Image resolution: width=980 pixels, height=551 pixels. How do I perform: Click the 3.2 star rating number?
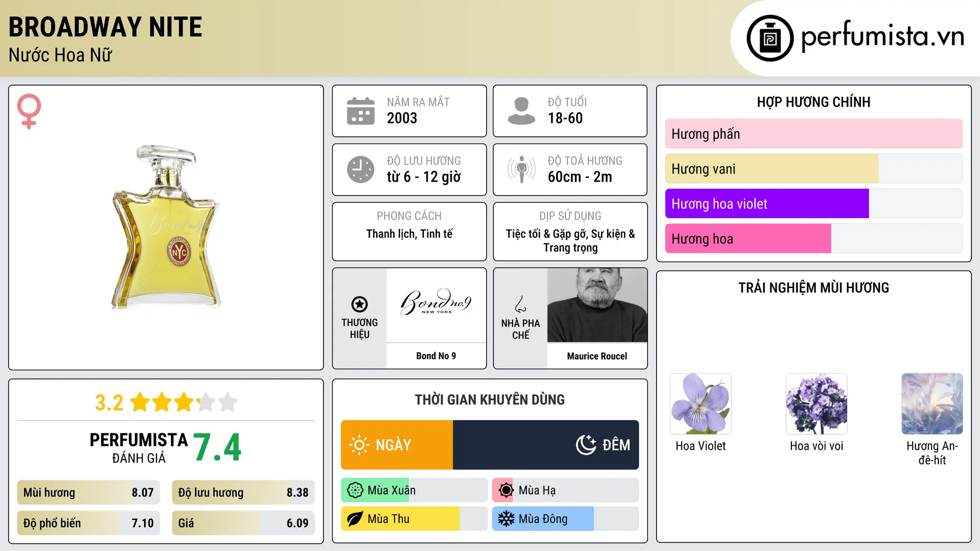(x=109, y=403)
